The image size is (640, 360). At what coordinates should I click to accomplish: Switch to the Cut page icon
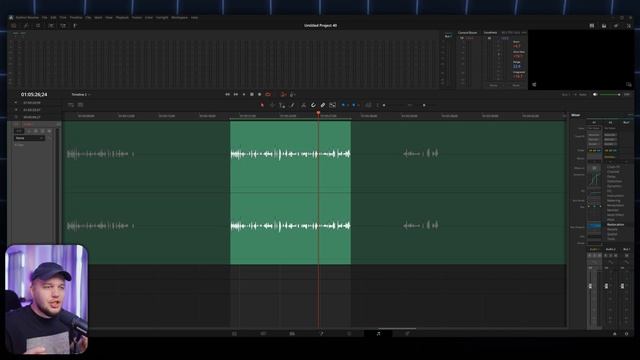tap(263, 333)
